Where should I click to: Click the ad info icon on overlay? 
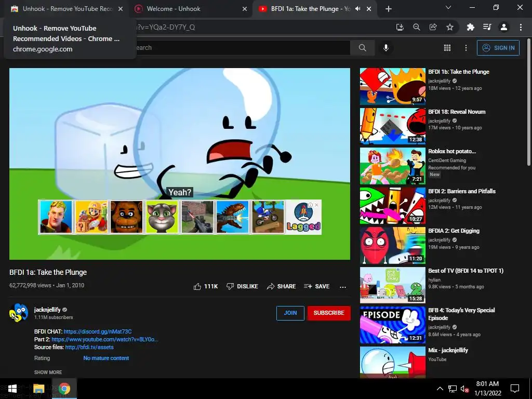(310, 205)
